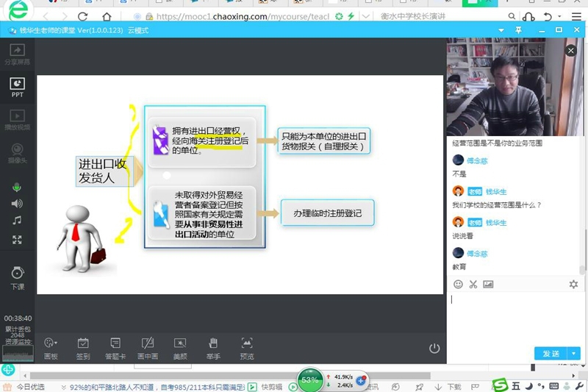Click the 五 Wubi input mode indicator
Viewport: 588px width, 392px height.
point(516,386)
